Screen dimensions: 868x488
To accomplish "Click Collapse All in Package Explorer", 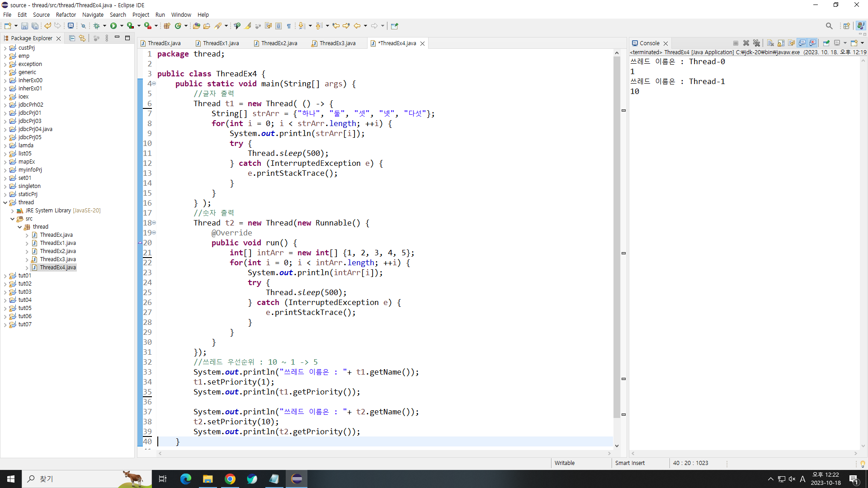I will pyautogui.click(x=72, y=38).
